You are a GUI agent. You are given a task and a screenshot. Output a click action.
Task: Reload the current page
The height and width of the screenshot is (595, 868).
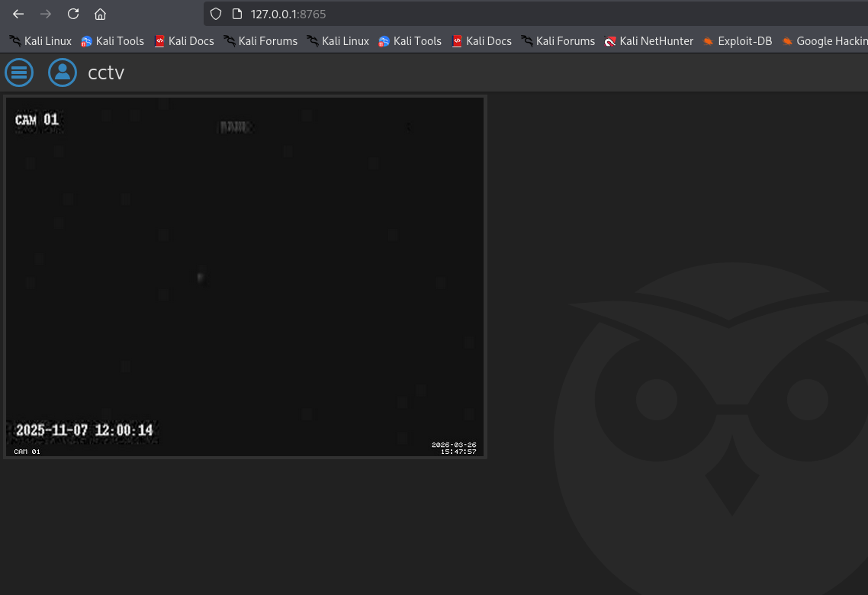[x=73, y=14]
